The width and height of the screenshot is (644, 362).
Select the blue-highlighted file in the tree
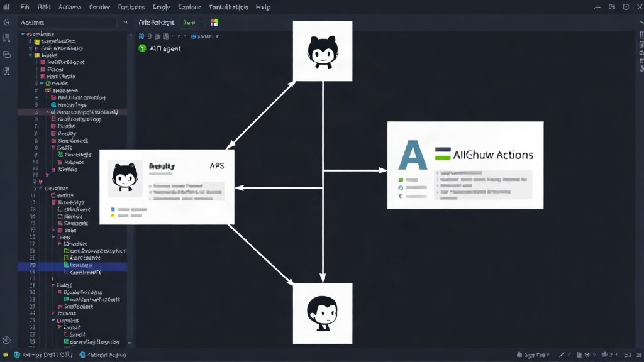(72, 265)
